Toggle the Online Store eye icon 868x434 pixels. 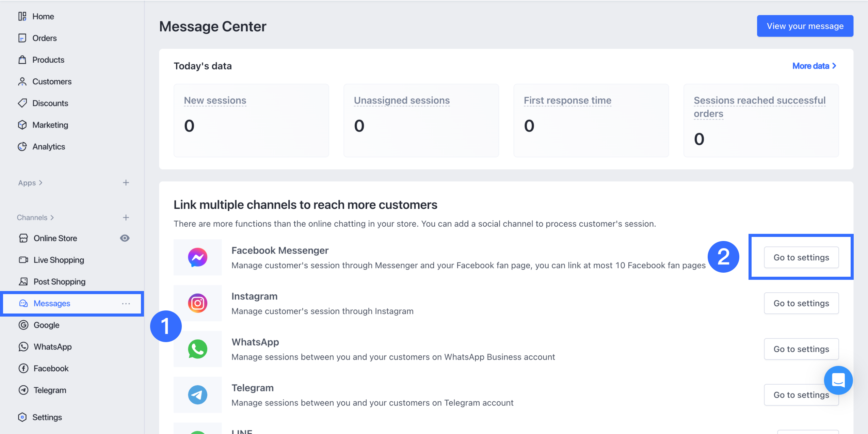(125, 238)
